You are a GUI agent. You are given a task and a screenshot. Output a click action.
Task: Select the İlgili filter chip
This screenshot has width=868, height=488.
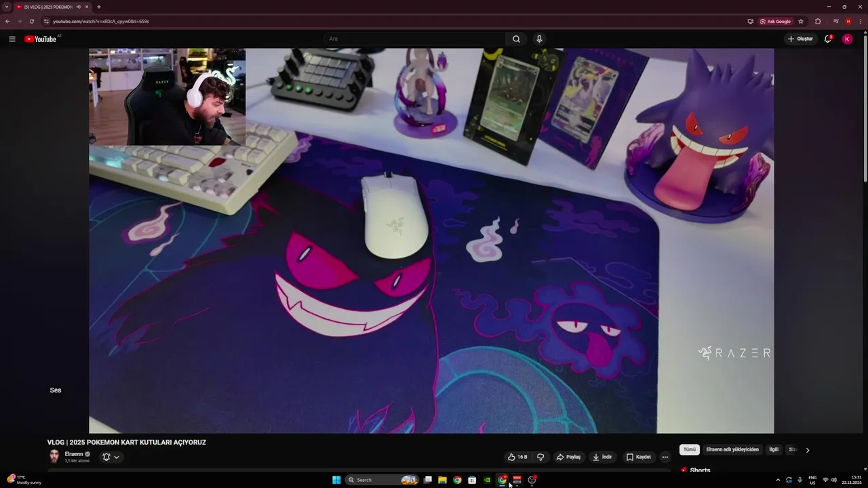pos(774,449)
